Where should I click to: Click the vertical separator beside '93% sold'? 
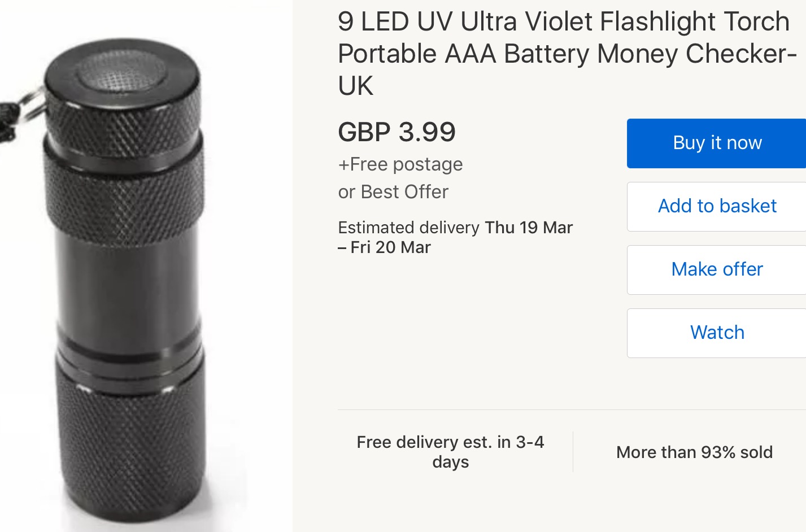click(x=573, y=452)
